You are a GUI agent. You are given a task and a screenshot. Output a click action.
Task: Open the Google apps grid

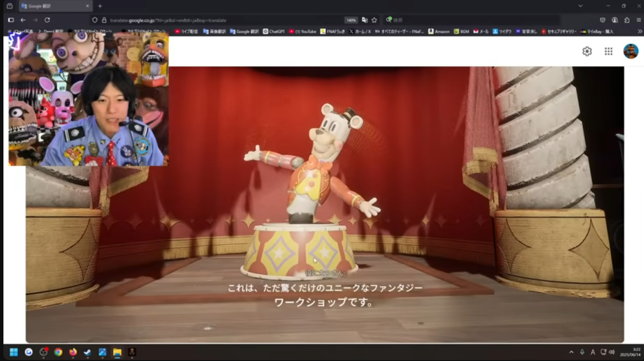point(608,51)
